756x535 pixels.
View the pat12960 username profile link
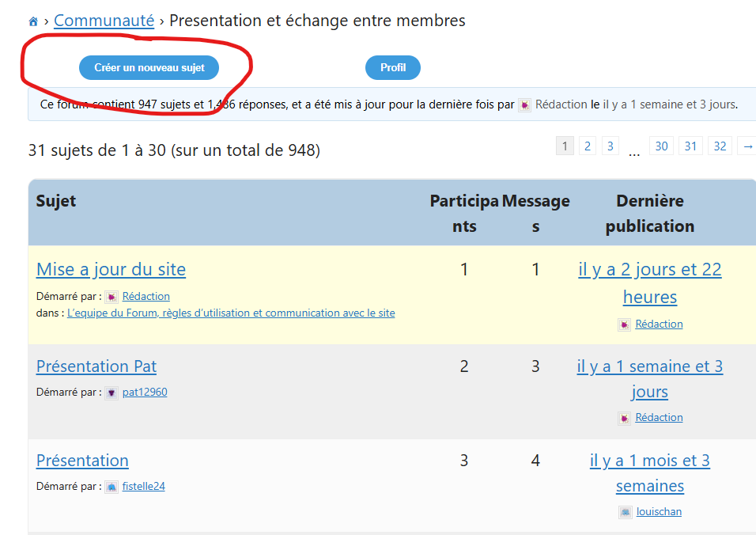click(x=145, y=393)
